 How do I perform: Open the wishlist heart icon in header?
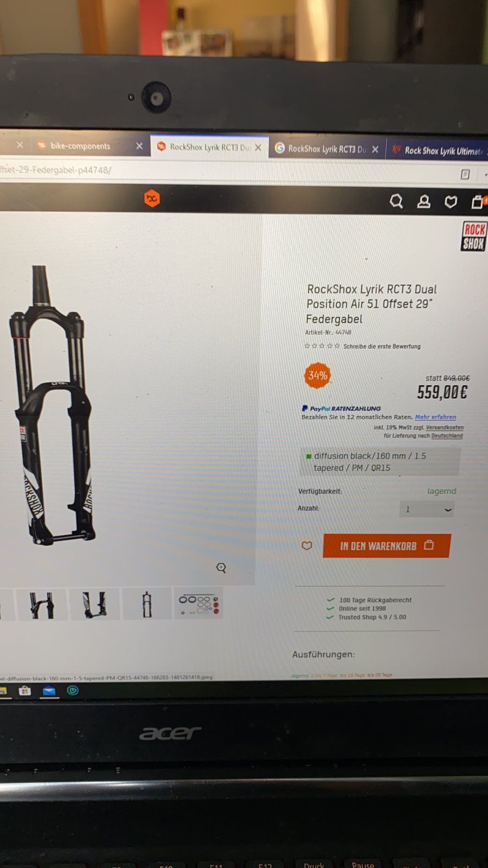tap(451, 202)
